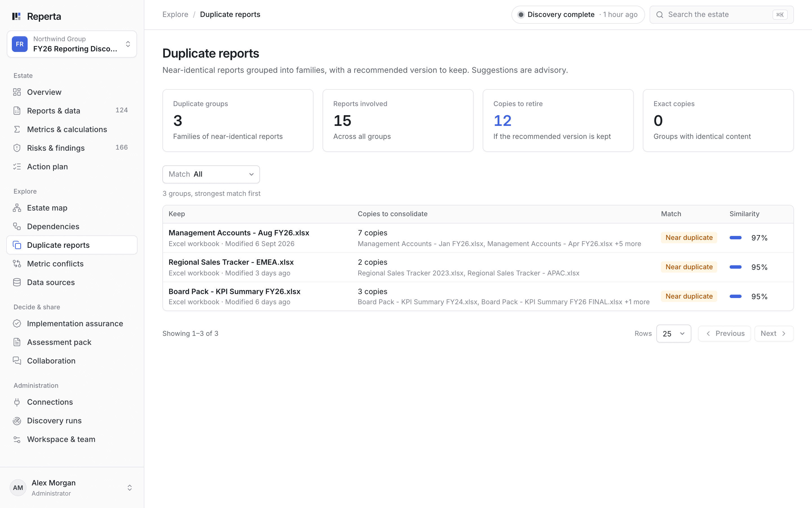The height and width of the screenshot is (508, 812).
Task: Open the Rows 25 per-page dropdown
Action: [x=673, y=334]
